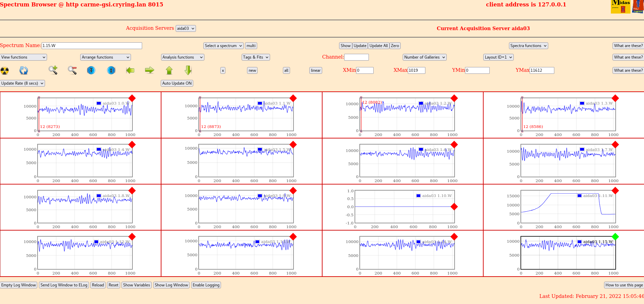Click the blue double down-arrow icon

click(x=91, y=70)
